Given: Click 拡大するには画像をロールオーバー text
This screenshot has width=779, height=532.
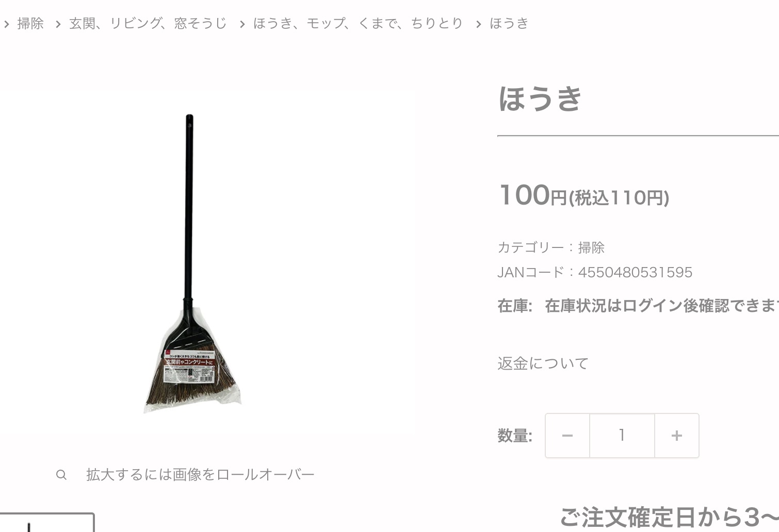Looking at the screenshot, I should pyautogui.click(x=200, y=475).
